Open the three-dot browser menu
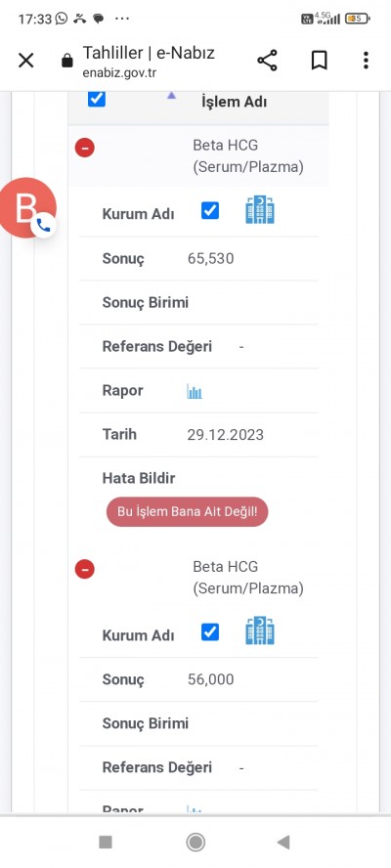This screenshot has width=391, height=868. (x=366, y=61)
